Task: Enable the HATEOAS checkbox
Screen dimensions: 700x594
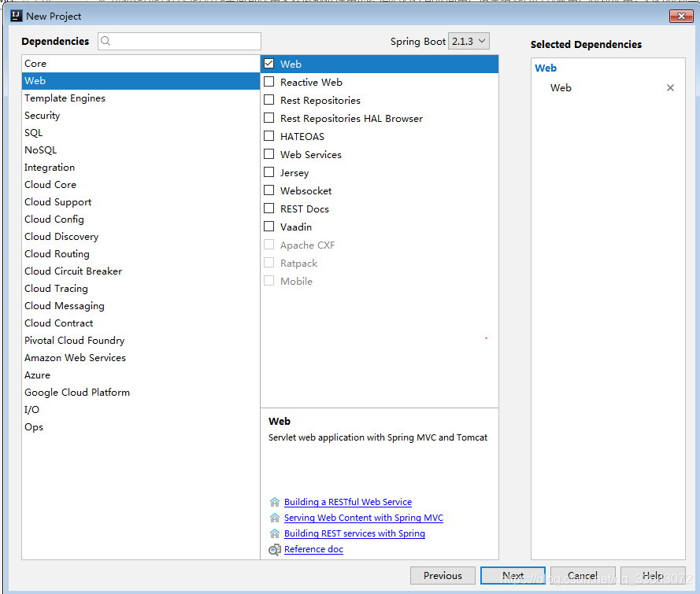Action: pyautogui.click(x=269, y=136)
